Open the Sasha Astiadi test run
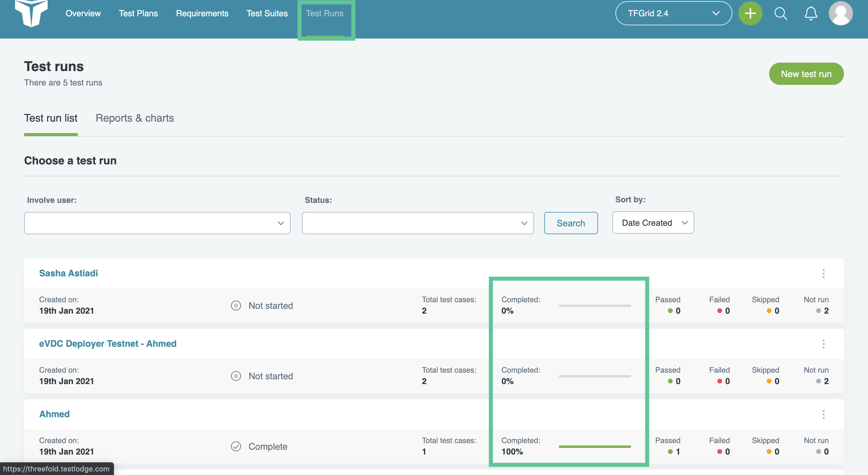Viewport: 868px width, 475px height. pos(68,273)
